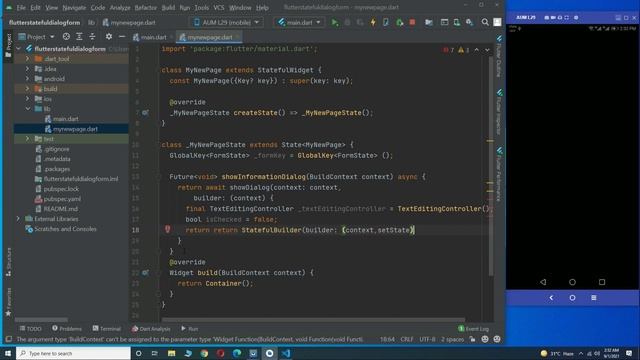Open the Dart Analysis tool window

(151, 329)
